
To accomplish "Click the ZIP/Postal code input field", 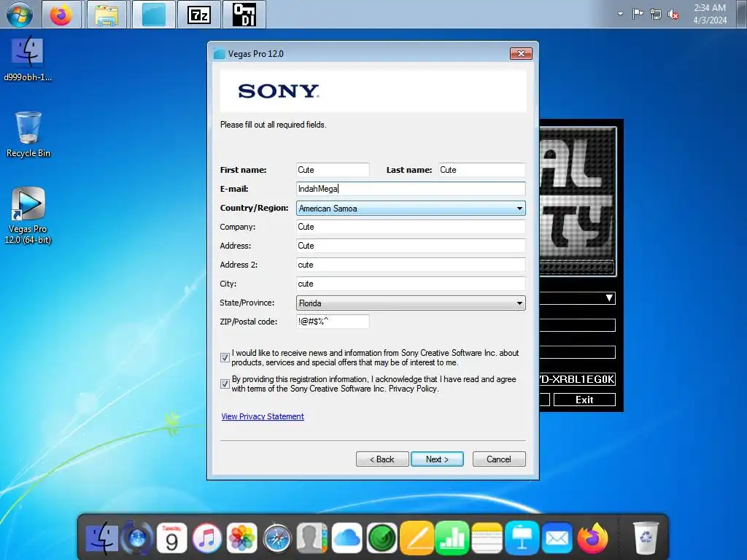I will tap(333, 322).
